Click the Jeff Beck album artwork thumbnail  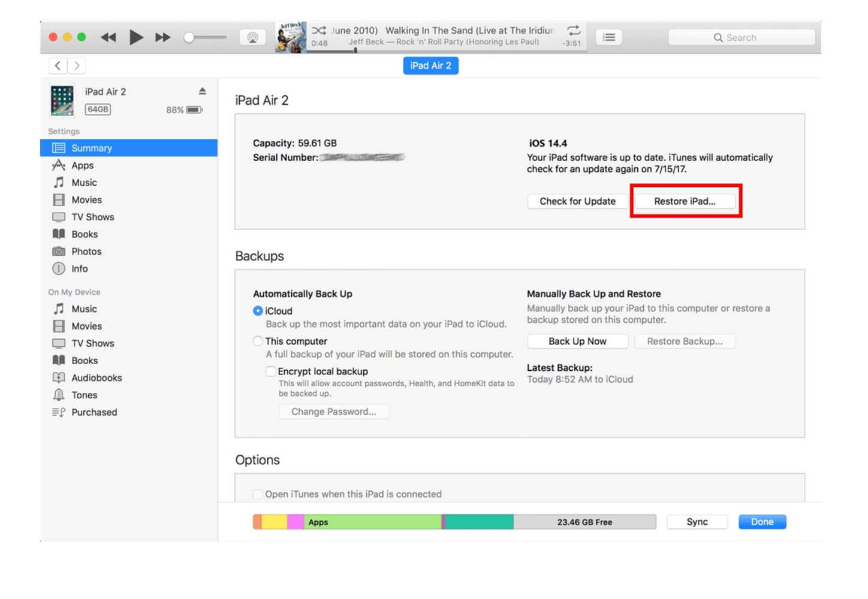point(291,37)
